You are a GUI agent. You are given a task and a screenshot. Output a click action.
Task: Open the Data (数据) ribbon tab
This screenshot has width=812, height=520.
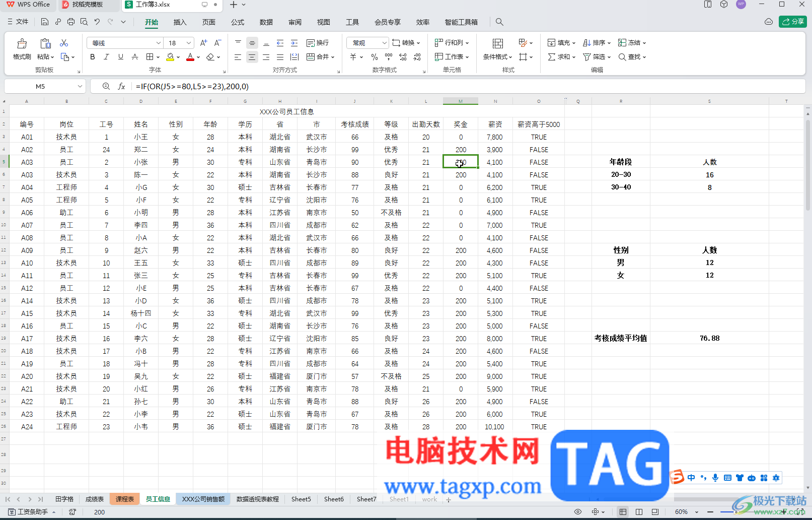pyautogui.click(x=266, y=22)
